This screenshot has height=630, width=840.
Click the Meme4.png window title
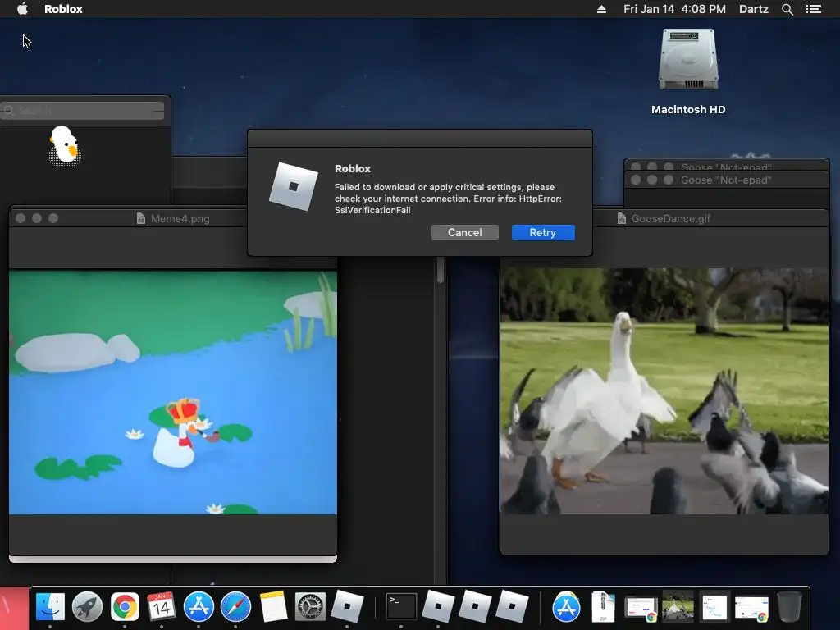(x=180, y=218)
